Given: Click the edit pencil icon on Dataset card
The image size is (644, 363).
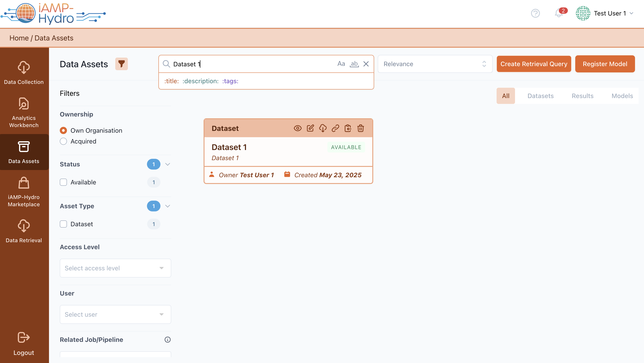Looking at the screenshot, I should tap(310, 128).
